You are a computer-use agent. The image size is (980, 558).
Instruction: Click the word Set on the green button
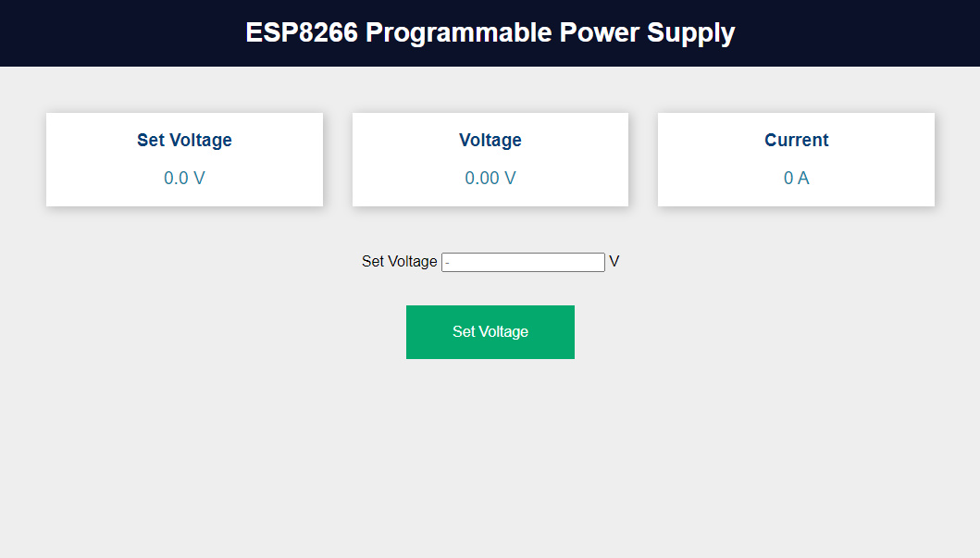tap(463, 332)
